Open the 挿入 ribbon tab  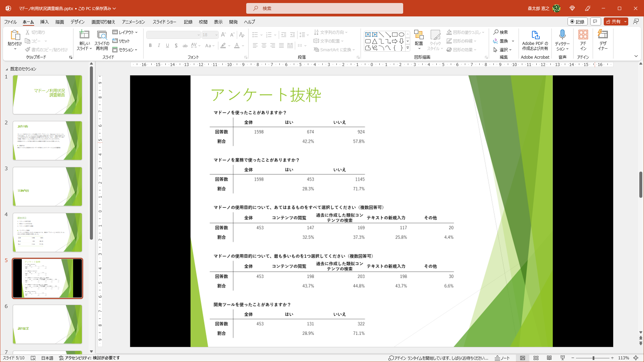(44, 22)
